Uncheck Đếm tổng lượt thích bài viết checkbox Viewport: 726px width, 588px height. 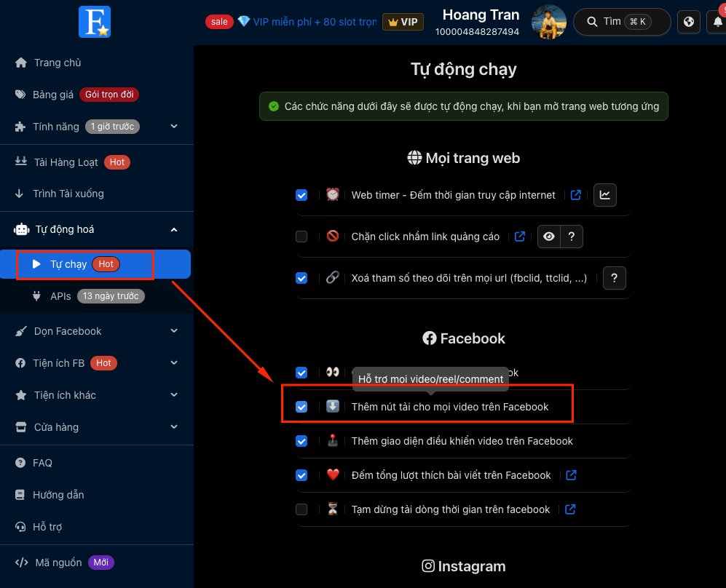[x=301, y=475]
